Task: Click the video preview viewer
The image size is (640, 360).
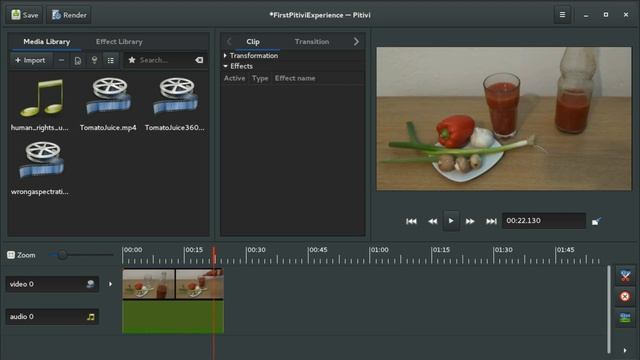Action: [x=504, y=119]
